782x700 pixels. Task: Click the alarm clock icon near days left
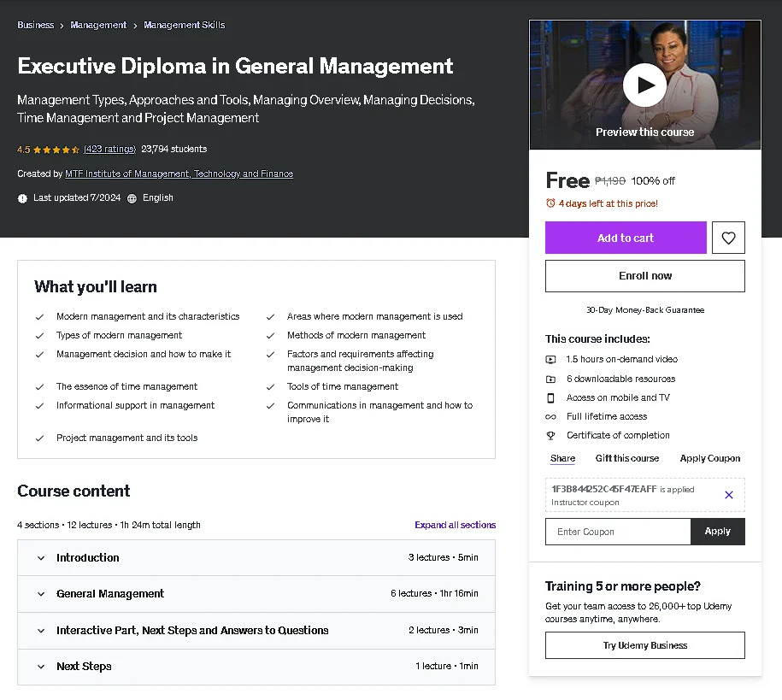coord(550,203)
